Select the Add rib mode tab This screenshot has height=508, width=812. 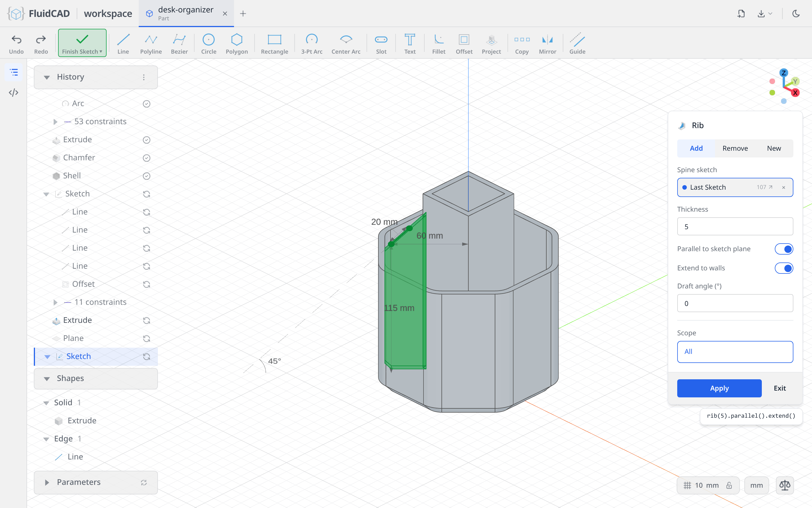coord(696,148)
